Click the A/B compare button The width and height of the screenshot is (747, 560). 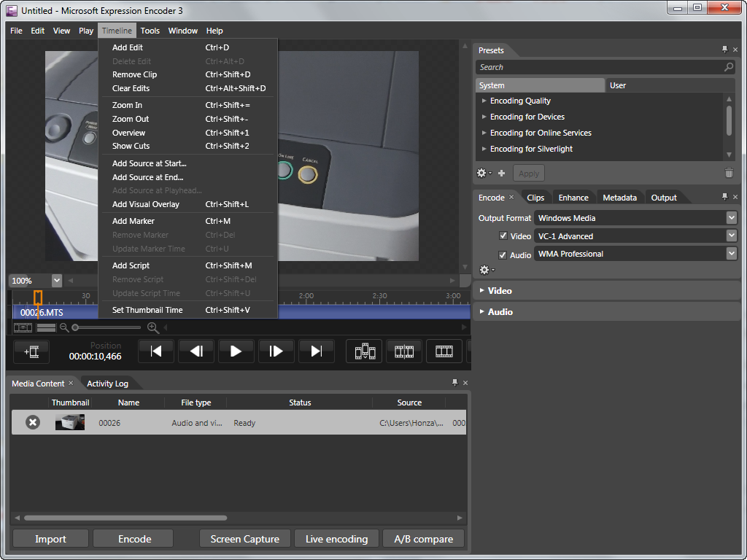coord(424,539)
